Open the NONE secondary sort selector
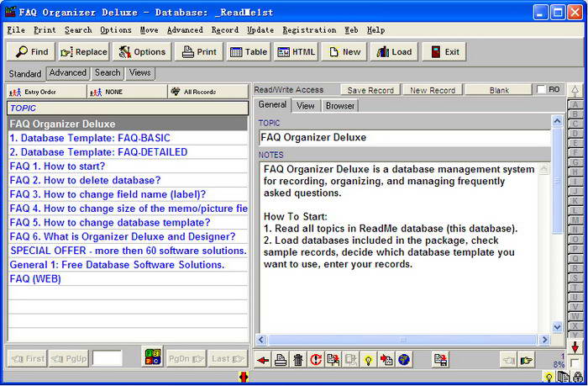 [127, 92]
